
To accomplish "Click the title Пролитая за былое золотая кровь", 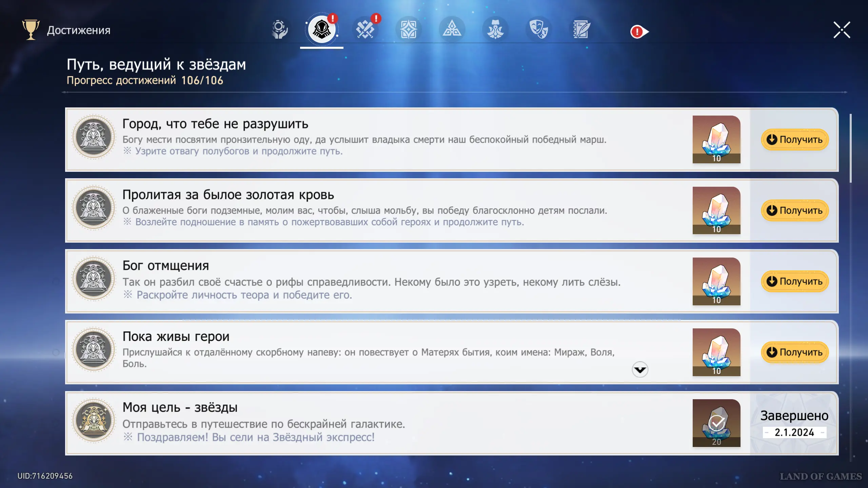I will pos(228,195).
